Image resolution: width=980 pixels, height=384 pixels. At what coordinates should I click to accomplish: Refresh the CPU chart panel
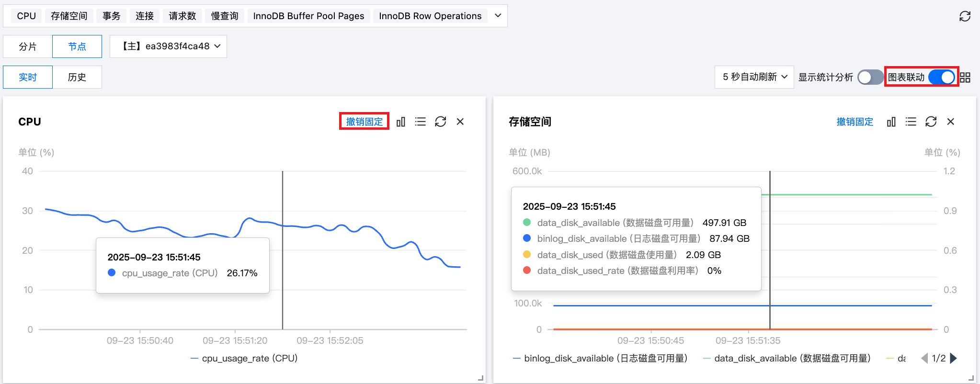coord(440,122)
